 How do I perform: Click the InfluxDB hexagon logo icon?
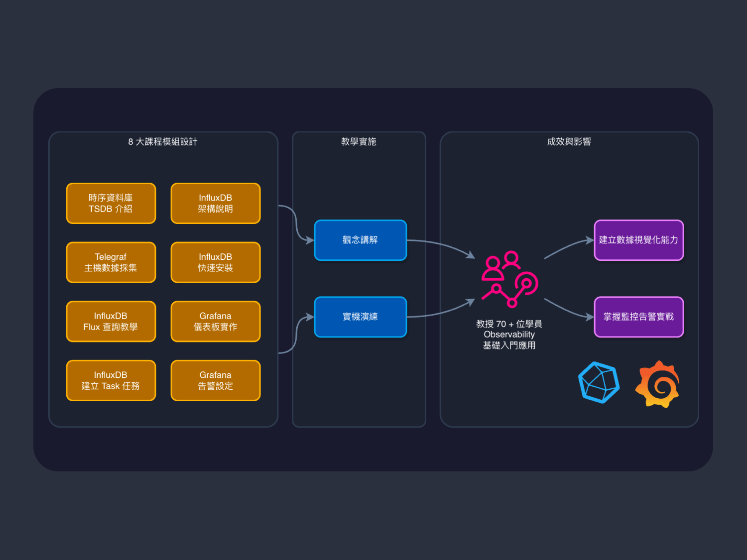[599, 383]
